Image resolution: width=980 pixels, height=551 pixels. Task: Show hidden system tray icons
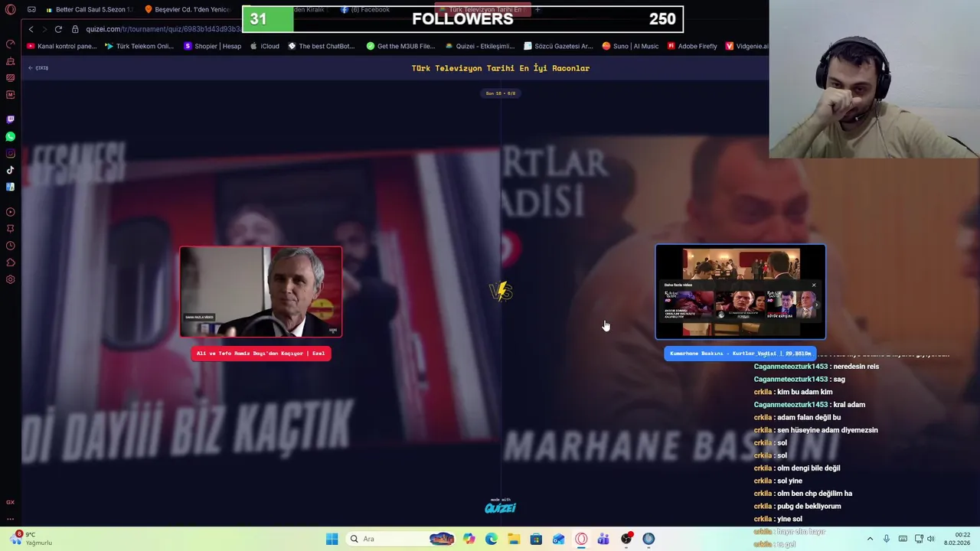click(870, 539)
